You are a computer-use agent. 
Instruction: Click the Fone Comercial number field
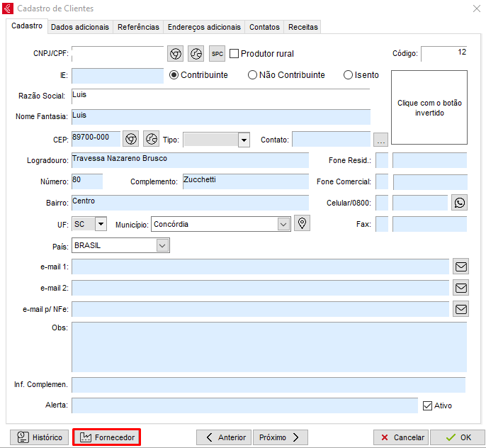[430, 182]
